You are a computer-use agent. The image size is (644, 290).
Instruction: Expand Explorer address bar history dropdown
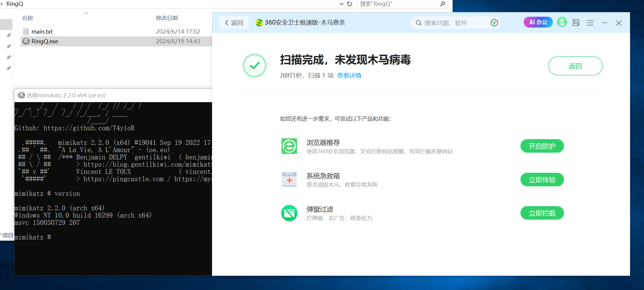pyautogui.click(x=342, y=4)
